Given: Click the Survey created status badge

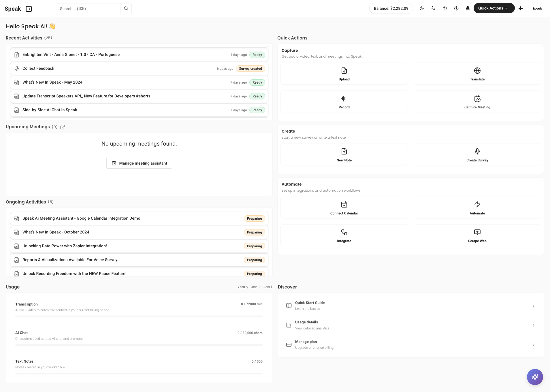Looking at the screenshot, I should coord(250,69).
